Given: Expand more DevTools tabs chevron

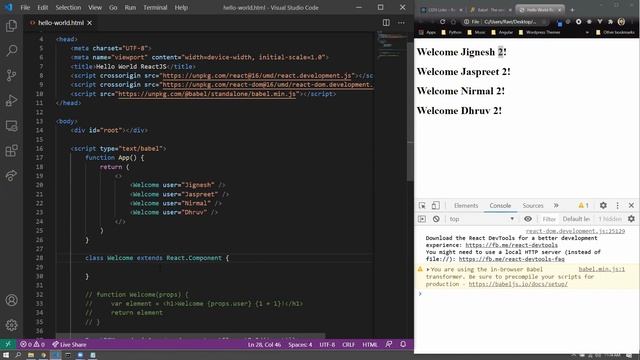Looking at the screenshot, I should coord(556,205).
